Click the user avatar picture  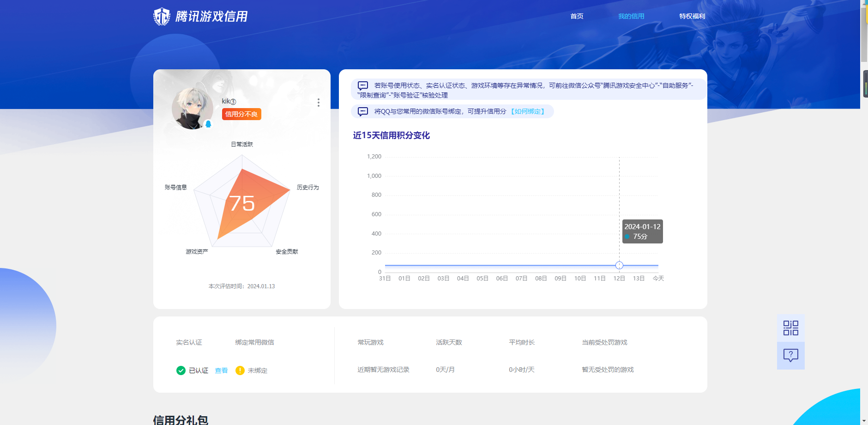[x=193, y=109]
